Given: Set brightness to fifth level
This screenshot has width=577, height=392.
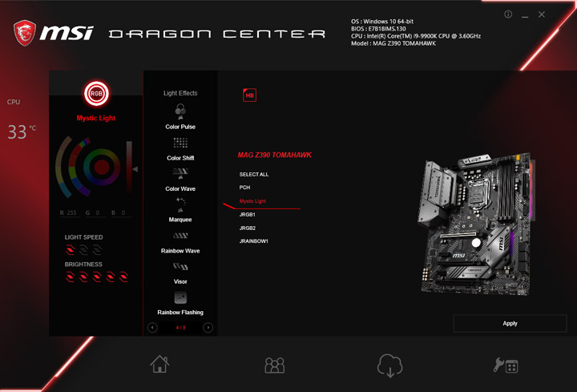Looking at the screenshot, I should click(123, 277).
